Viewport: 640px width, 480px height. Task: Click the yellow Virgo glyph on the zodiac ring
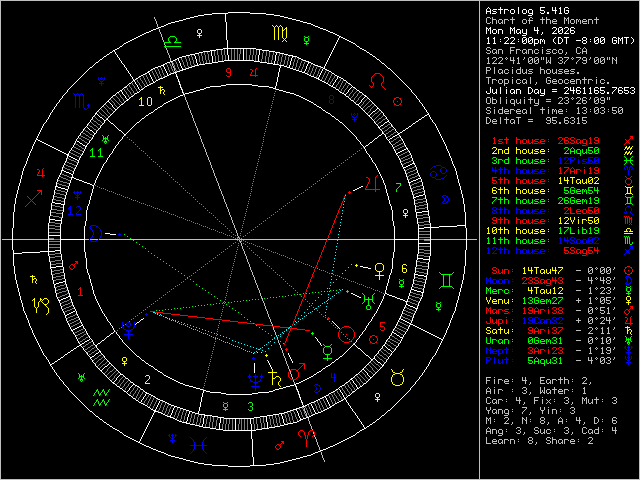[280, 33]
